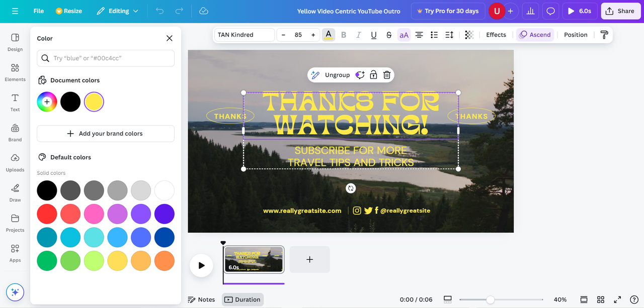Open the analytics chart icon

[530, 11]
